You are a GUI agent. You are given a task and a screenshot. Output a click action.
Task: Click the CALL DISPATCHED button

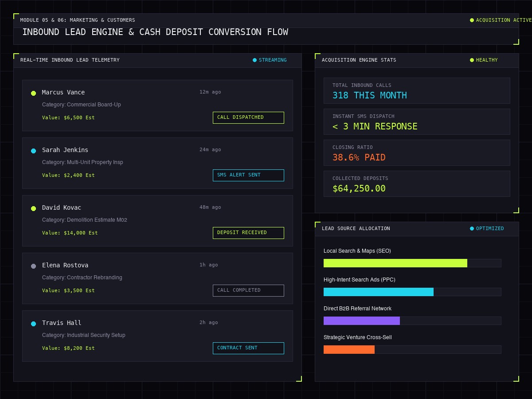pyautogui.click(x=248, y=117)
